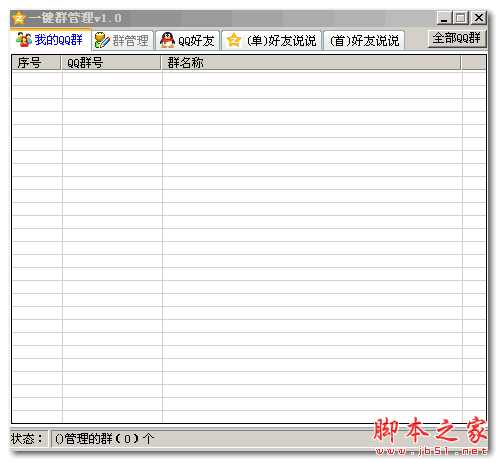Viewport: 499px width, 462px height.
Task: Click the status text 管理的群(0)个
Action: click(x=104, y=439)
